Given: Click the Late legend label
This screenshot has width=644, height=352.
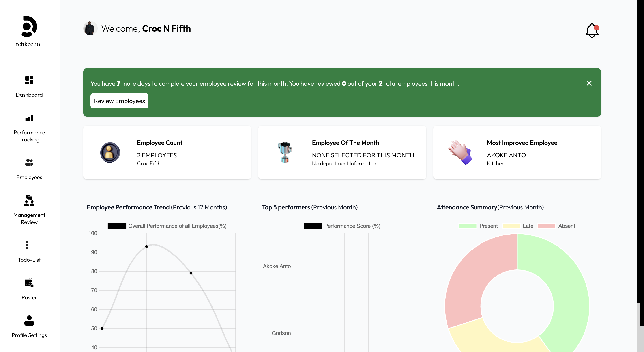Looking at the screenshot, I should [x=528, y=226].
